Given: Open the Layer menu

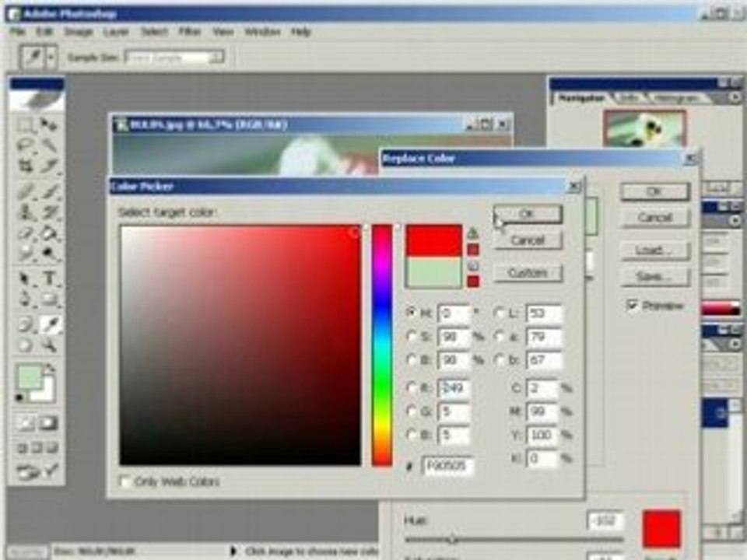Looking at the screenshot, I should click(x=116, y=32).
